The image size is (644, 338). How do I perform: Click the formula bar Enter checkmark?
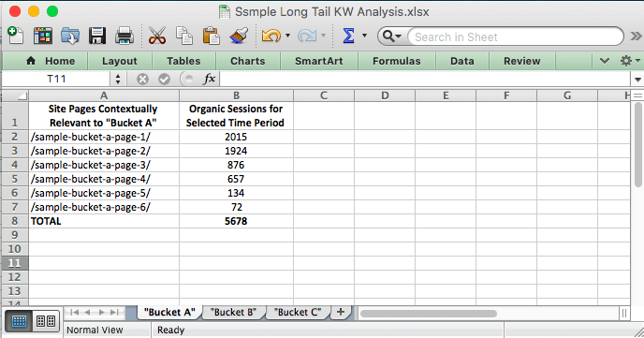coord(165,79)
